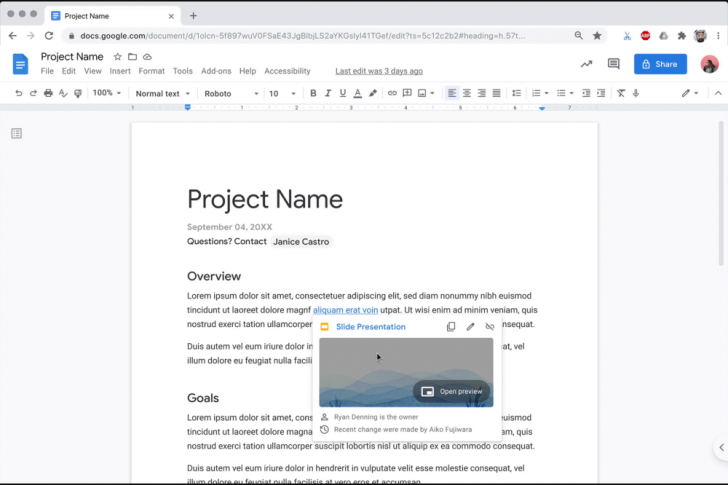Open the Format menu
The height and width of the screenshot is (485, 728).
(x=151, y=71)
